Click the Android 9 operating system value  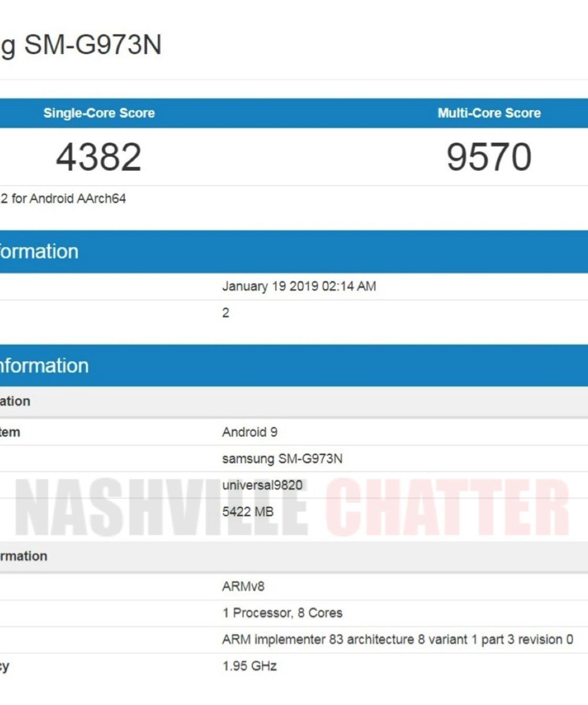click(249, 432)
